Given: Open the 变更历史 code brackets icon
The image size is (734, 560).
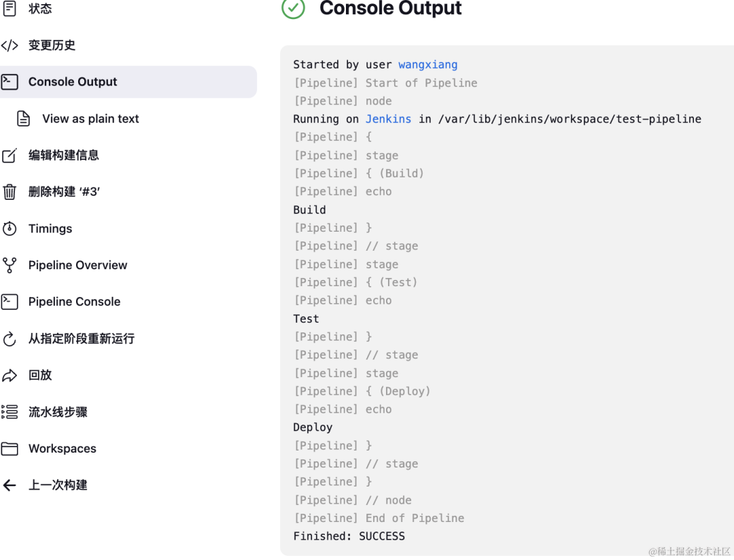Looking at the screenshot, I should [x=10, y=46].
